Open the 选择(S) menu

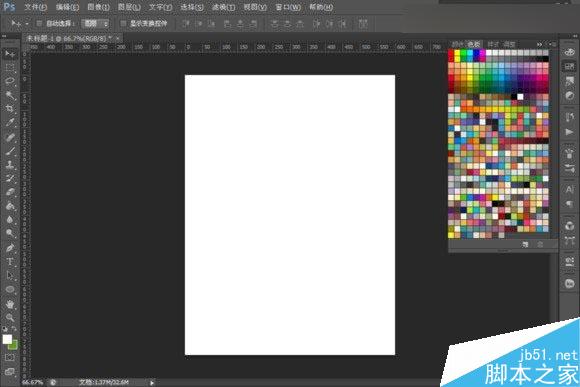click(192, 7)
